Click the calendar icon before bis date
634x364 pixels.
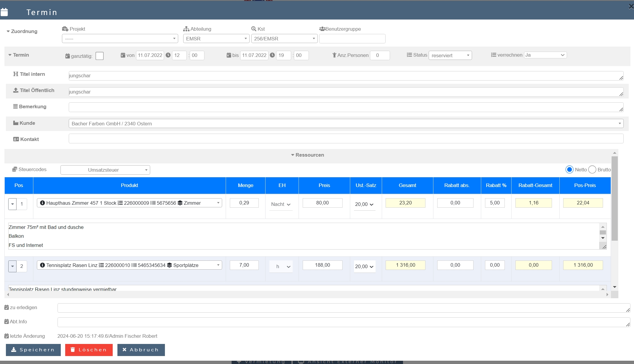click(x=229, y=55)
